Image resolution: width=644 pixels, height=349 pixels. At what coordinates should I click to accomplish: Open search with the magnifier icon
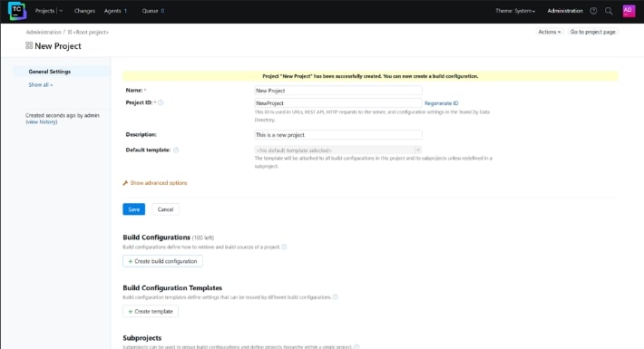pos(609,11)
